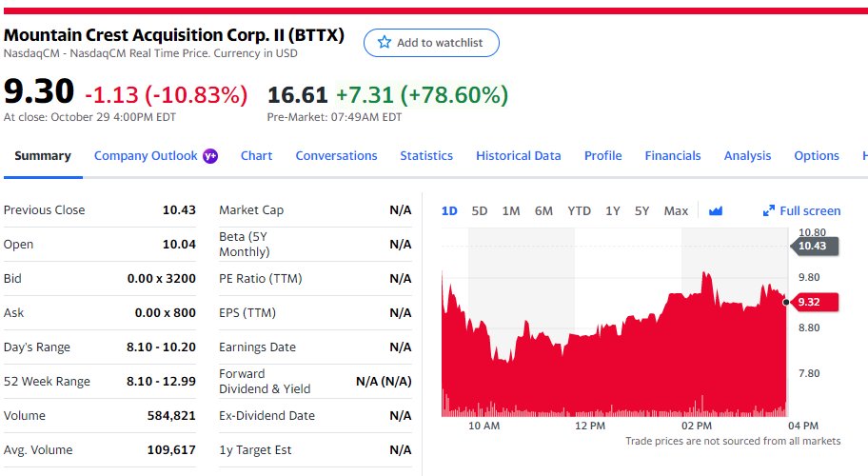The width and height of the screenshot is (868, 476).
Task: Click the 12 PM time label on chart
Action: [x=590, y=426]
